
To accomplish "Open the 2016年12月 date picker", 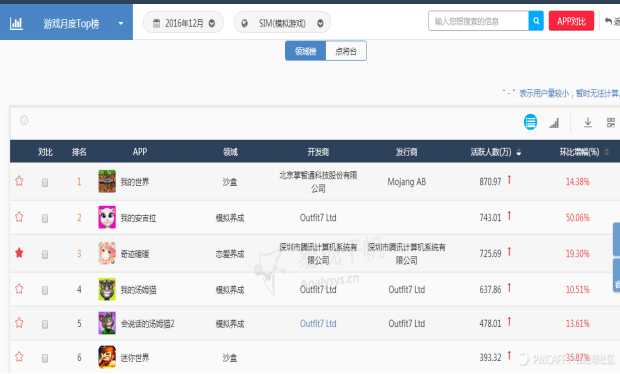I will point(183,23).
